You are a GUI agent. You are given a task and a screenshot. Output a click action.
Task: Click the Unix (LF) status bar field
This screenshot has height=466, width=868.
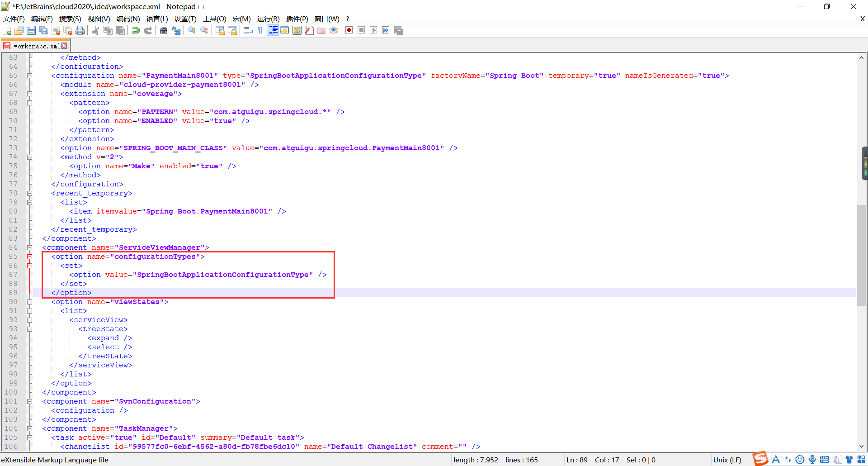tap(727, 460)
